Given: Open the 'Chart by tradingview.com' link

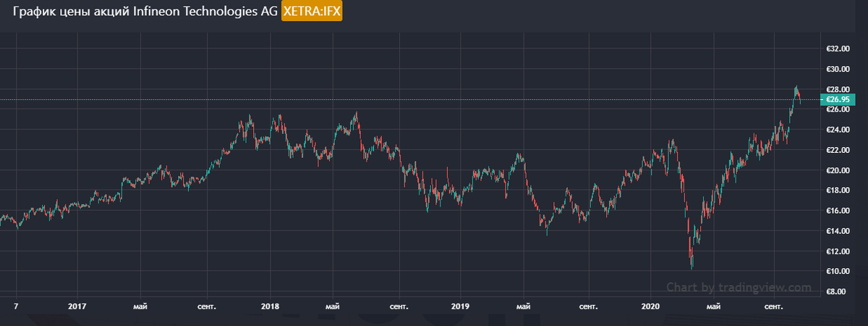Looking at the screenshot, I should [739, 287].
